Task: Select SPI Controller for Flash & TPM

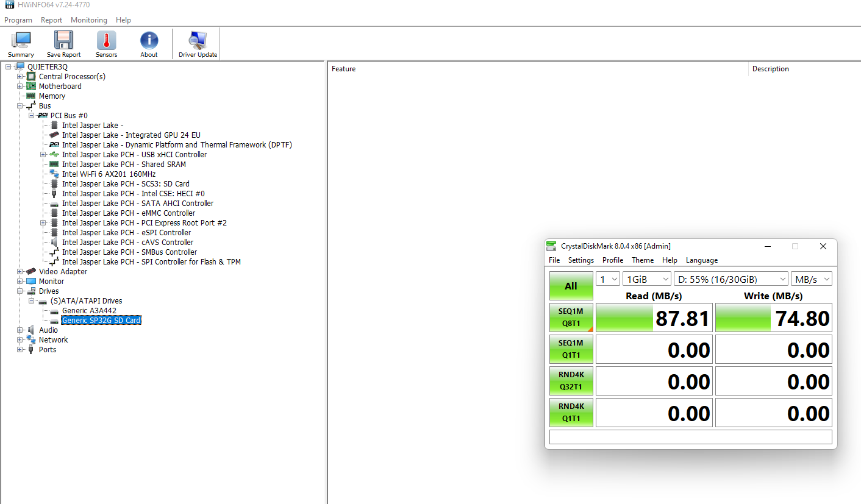Action: pyautogui.click(x=151, y=261)
